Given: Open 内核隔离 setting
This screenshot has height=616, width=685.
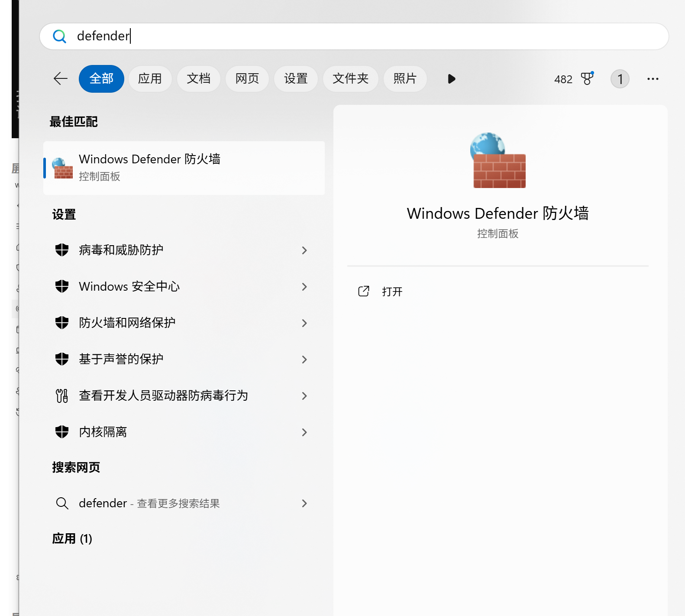Looking at the screenshot, I should tap(184, 432).
